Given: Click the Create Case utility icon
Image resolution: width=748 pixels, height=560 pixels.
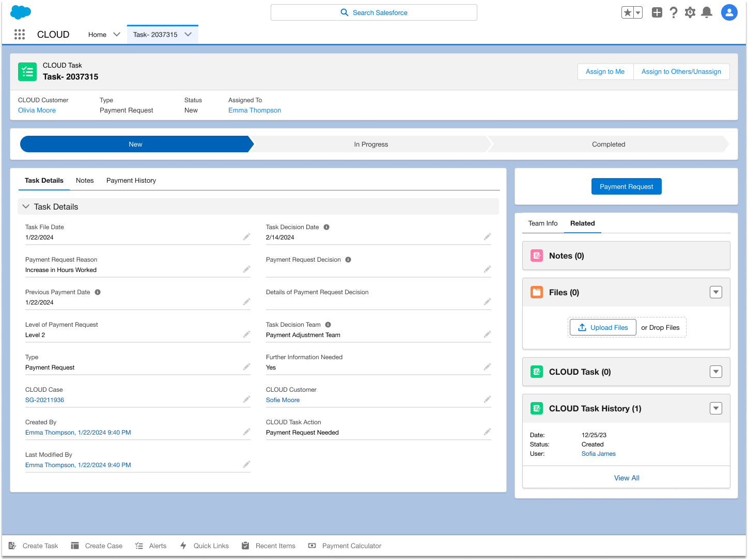Looking at the screenshot, I should [x=74, y=546].
